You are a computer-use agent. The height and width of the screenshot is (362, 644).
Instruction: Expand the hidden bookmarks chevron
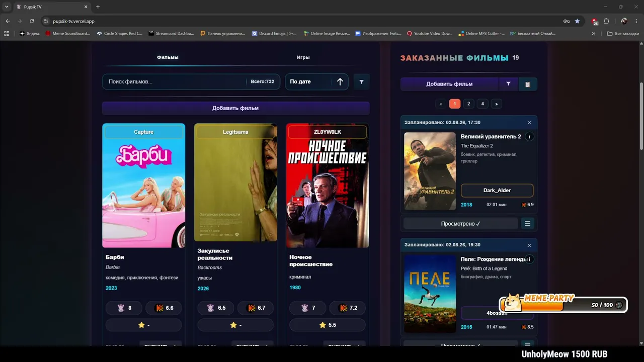pos(594,34)
